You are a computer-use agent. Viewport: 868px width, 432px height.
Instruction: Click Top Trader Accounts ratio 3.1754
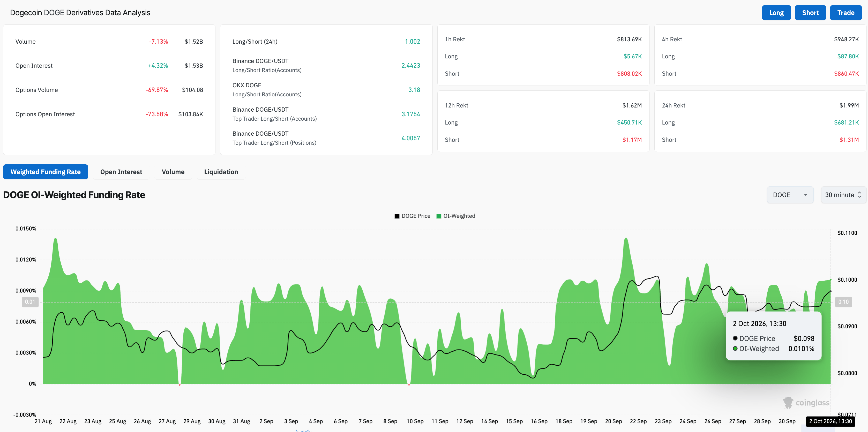[x=411, y=114]
